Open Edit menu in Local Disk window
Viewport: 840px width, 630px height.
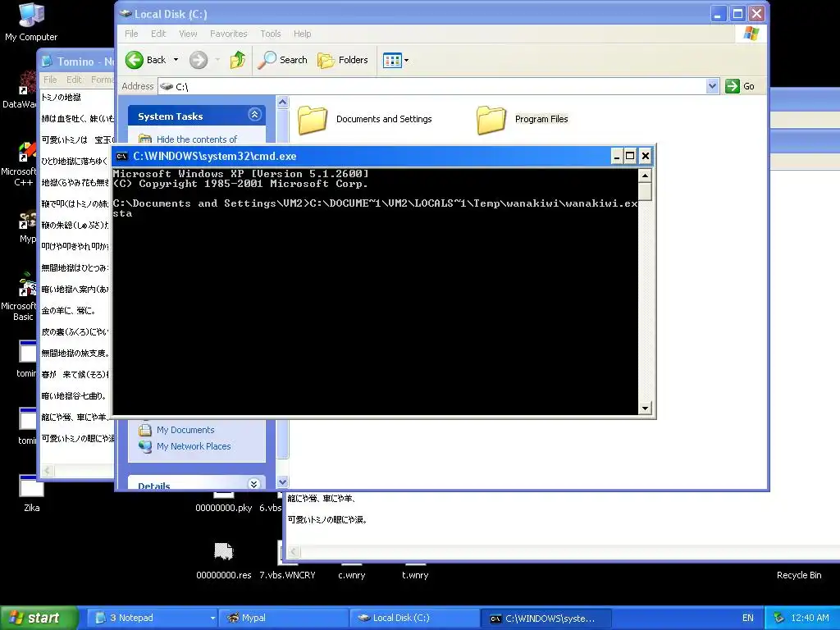[158, 34]
